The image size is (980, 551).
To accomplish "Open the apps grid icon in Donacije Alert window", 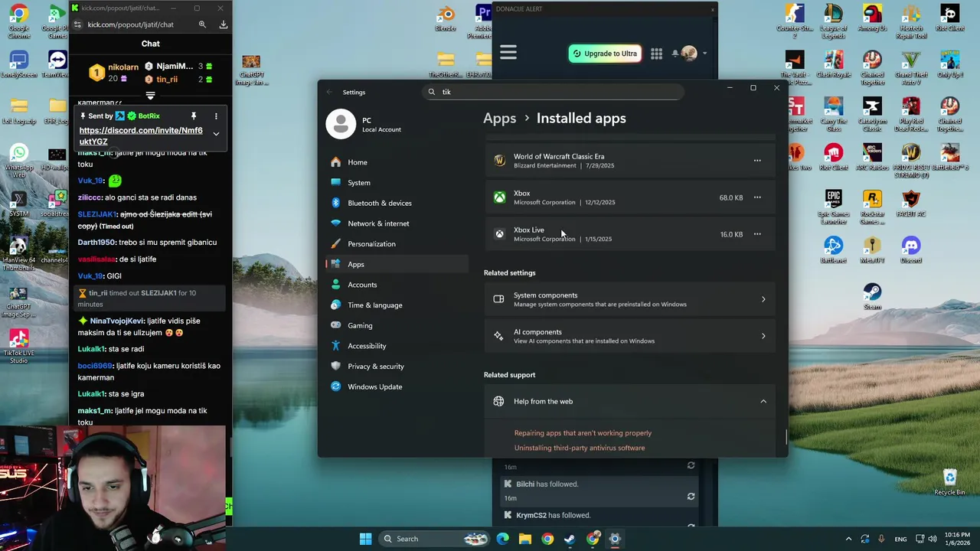I will (x=656, y=54).
